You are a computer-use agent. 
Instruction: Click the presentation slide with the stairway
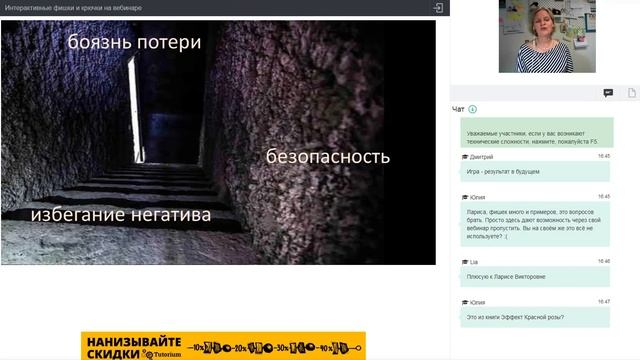(x=218, y=142)
